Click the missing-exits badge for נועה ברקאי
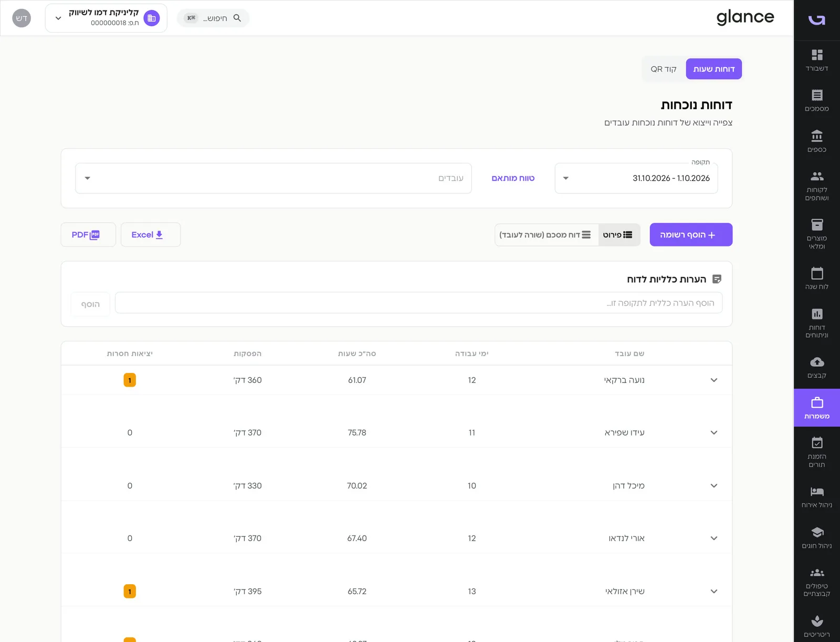 130,380
